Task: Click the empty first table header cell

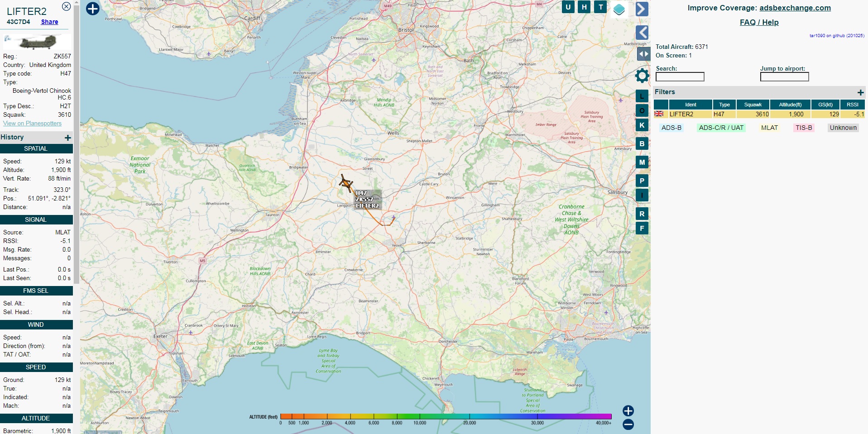Action: pos(661,105)
